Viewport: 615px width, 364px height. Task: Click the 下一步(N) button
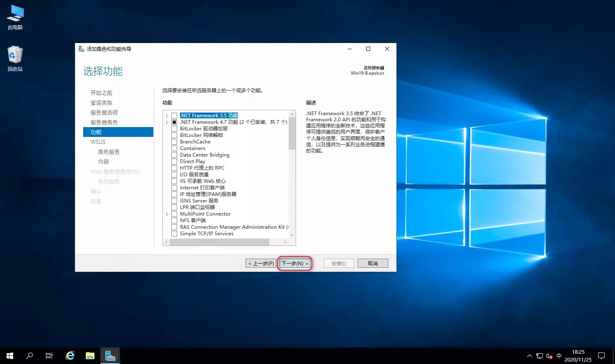tap(295, 263)
